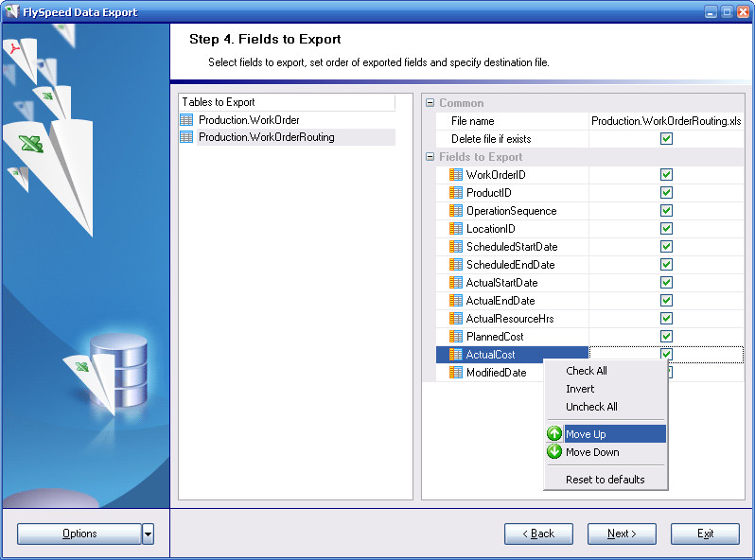This screenshot has height=560, width=755.
Task: Select the ActualResourceHrs field name
Action: [510, 318]
